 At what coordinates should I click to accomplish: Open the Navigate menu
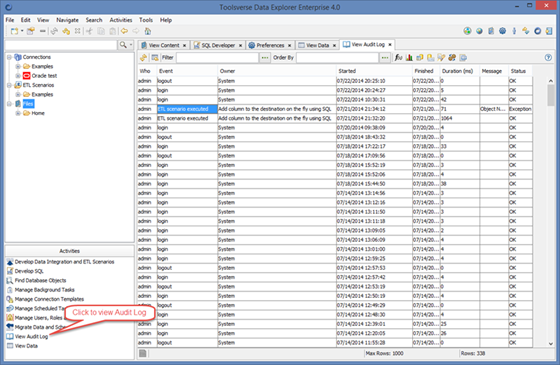tap(67, 20)
